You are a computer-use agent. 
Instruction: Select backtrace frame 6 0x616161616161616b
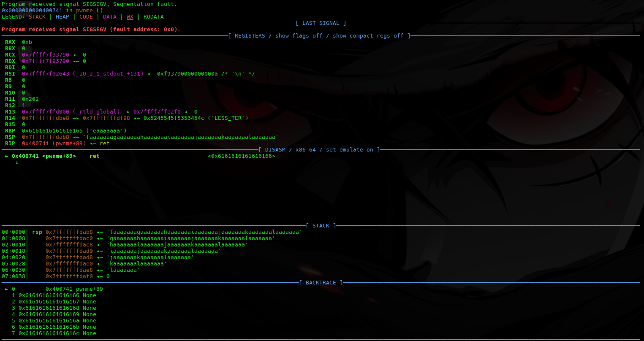54,327
